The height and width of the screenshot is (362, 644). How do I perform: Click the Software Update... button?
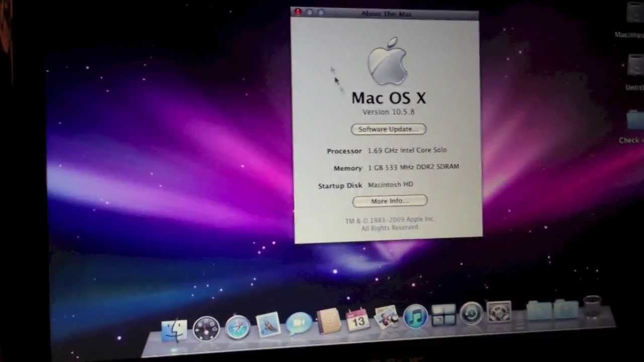pos(388,129)
